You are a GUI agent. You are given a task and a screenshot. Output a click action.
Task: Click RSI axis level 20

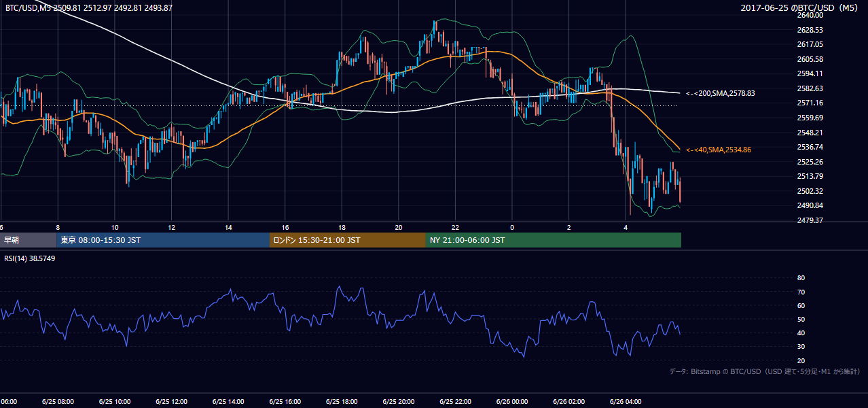(801, 360)
